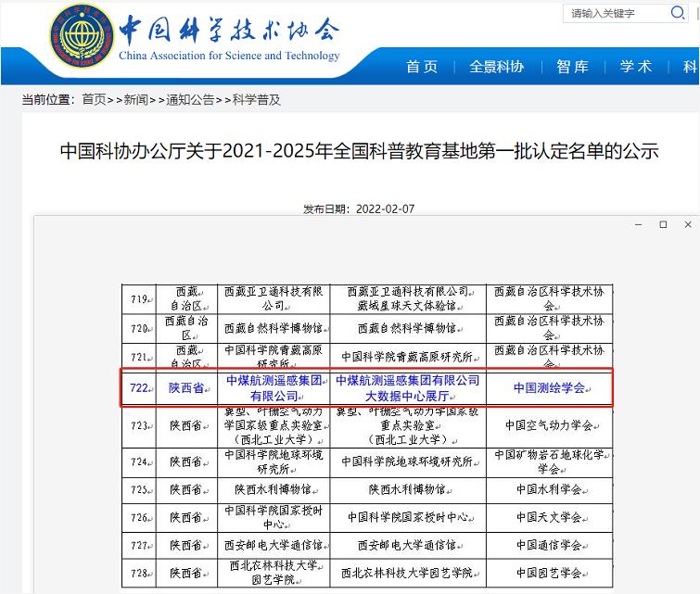Open the 全景科协 navigation menu item

[x=496, y=67]
